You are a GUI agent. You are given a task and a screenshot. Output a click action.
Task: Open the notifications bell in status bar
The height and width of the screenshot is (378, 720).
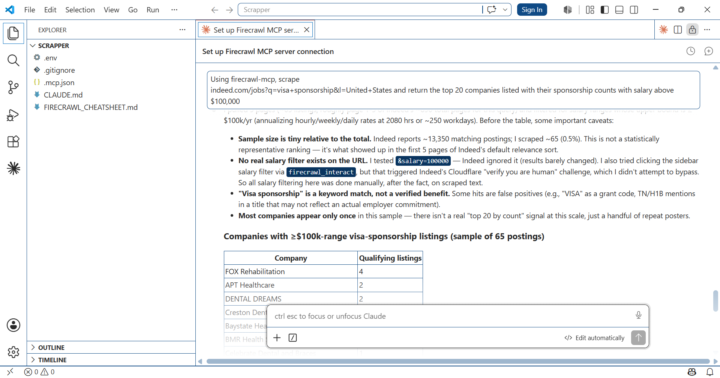[710, 372]
